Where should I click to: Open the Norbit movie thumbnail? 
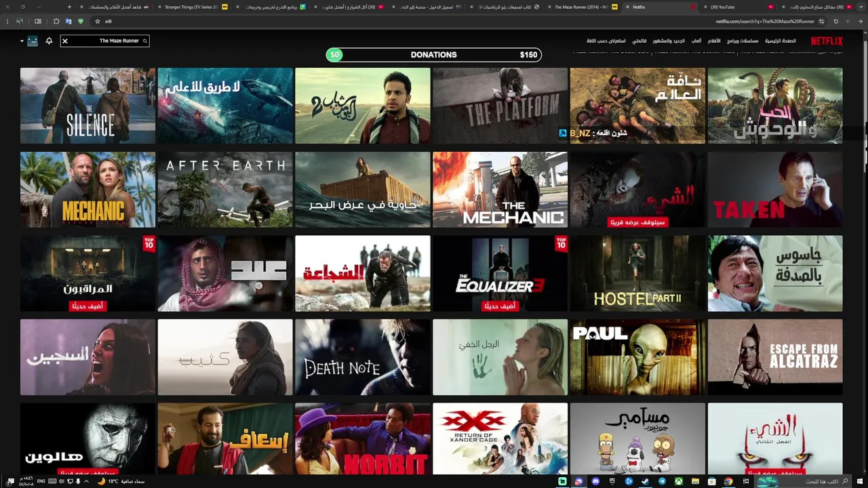tap(363, 439)
